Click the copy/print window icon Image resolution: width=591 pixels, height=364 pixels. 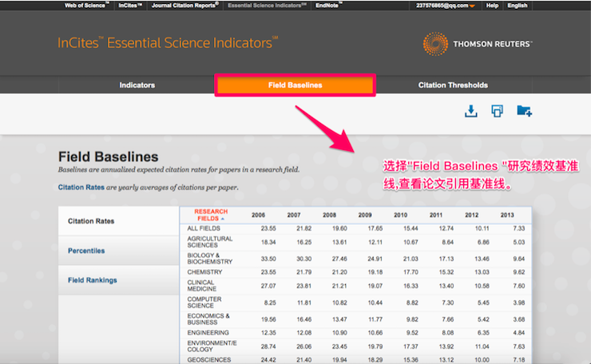click(x=497, y=111)
